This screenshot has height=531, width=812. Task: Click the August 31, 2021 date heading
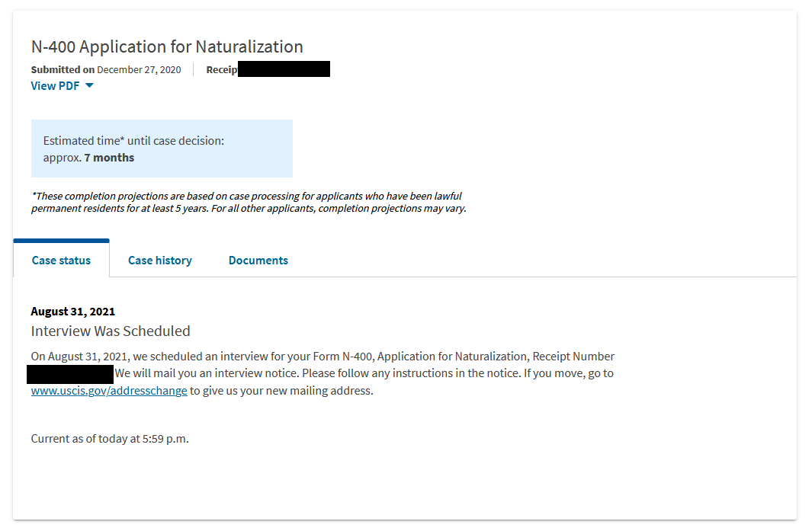73,311
